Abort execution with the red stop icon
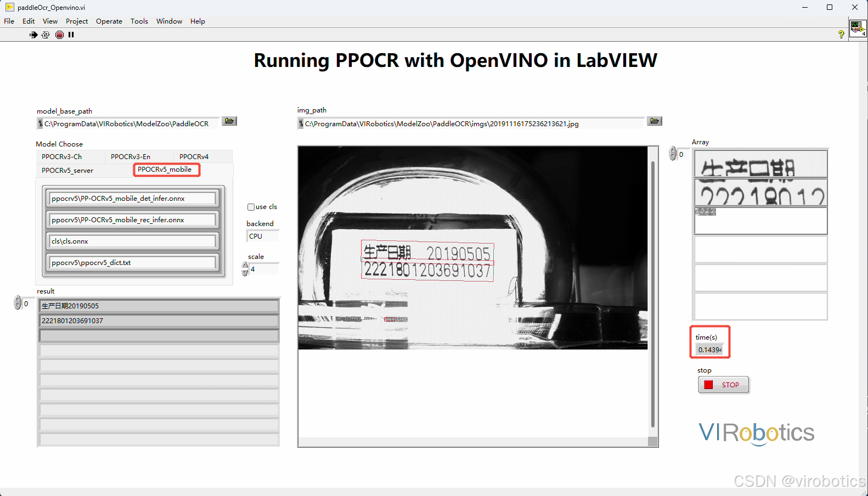The image size is (868, 496). click(59, 35)
